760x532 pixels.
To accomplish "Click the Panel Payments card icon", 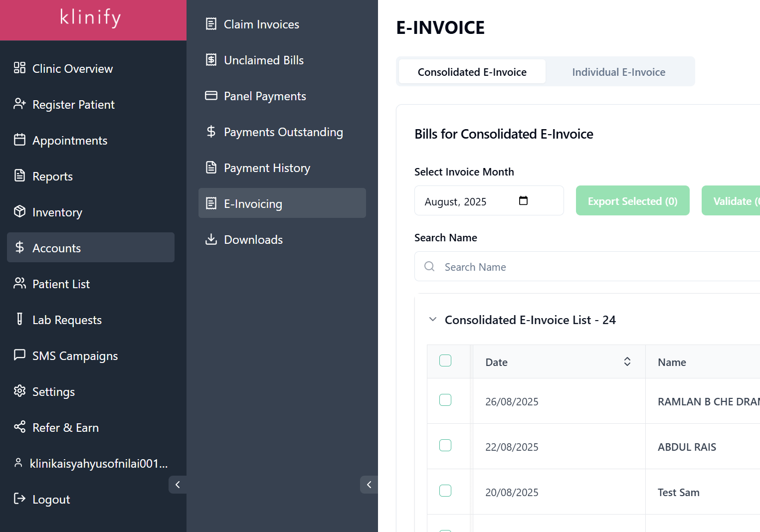I will pos(211,96).
